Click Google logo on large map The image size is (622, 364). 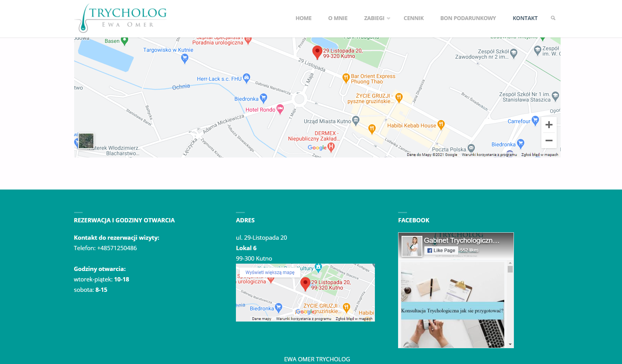click(x=317, y=148)
